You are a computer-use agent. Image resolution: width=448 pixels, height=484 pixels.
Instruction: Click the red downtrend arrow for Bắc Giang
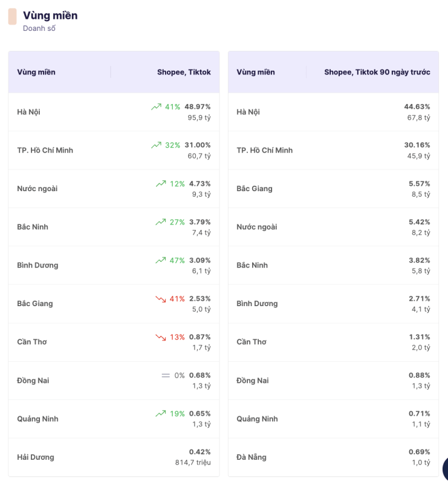tap(160, 299)
